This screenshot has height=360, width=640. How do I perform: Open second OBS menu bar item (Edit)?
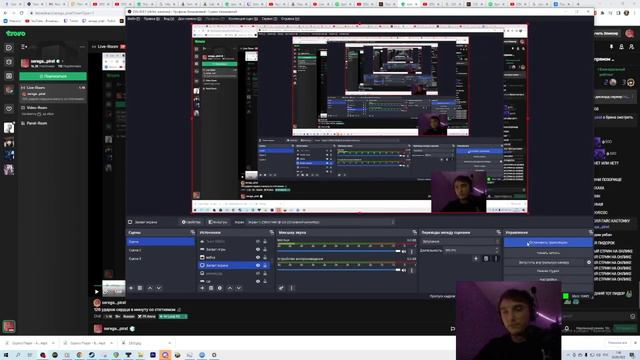(x=151, y=19)
